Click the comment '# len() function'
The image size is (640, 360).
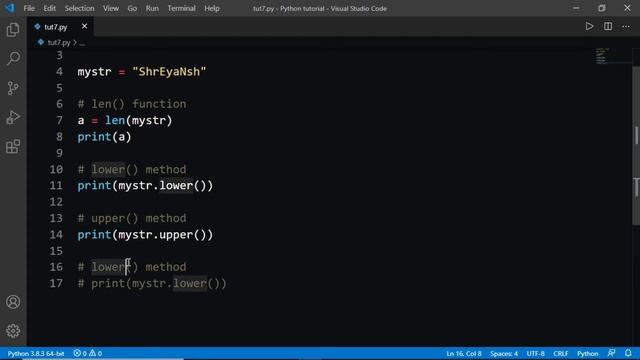132,104
